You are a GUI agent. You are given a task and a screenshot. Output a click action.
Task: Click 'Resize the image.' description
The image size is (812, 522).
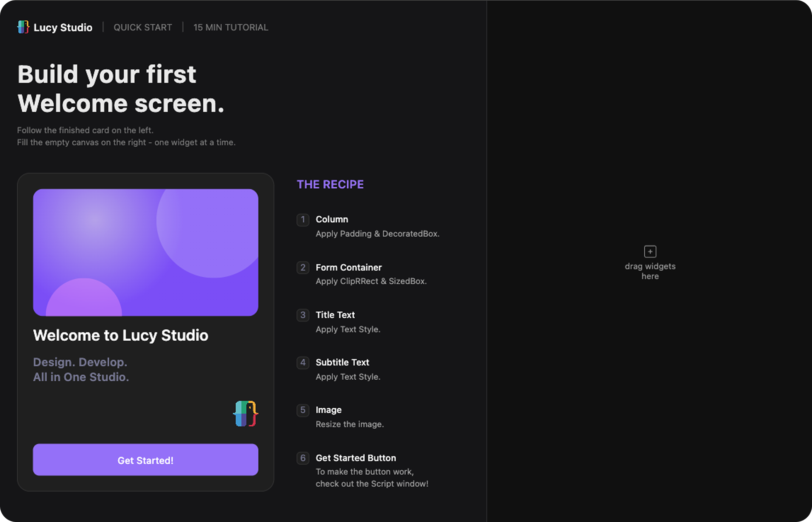(x=350, y=424)
